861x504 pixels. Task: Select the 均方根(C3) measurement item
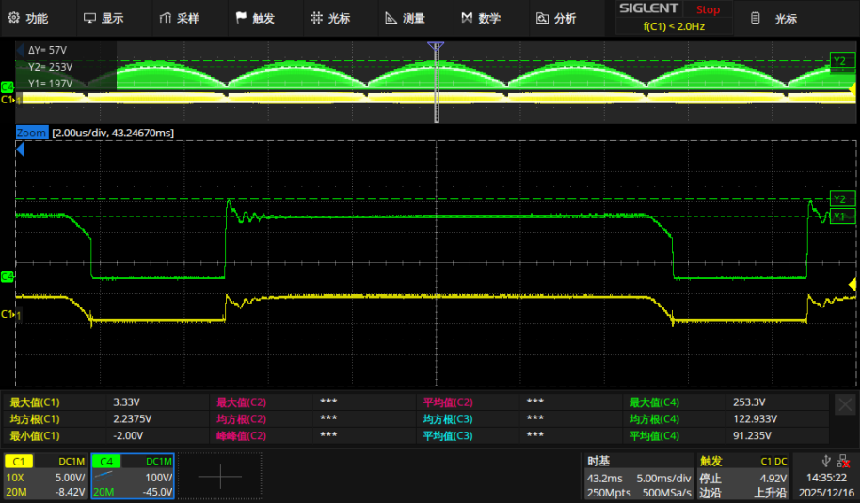pyautogui.click(x=448, y=419)
